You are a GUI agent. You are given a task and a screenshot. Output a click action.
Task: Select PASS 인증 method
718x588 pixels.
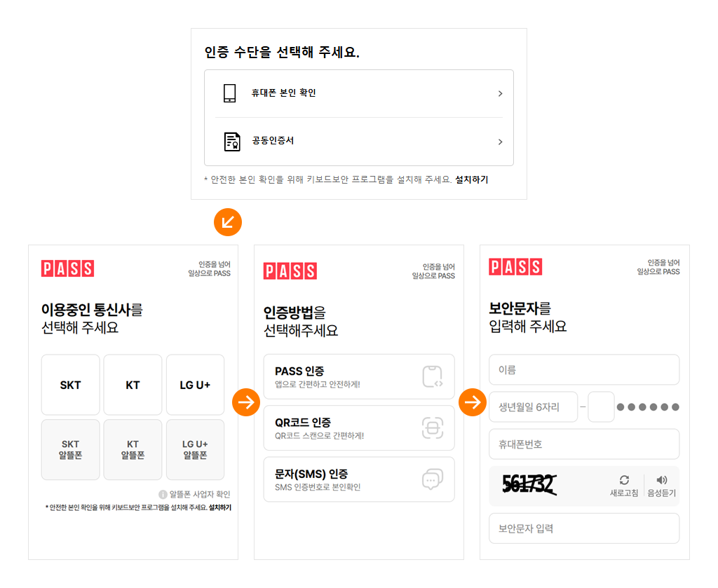pyautogui.click(x=359, y=376)
